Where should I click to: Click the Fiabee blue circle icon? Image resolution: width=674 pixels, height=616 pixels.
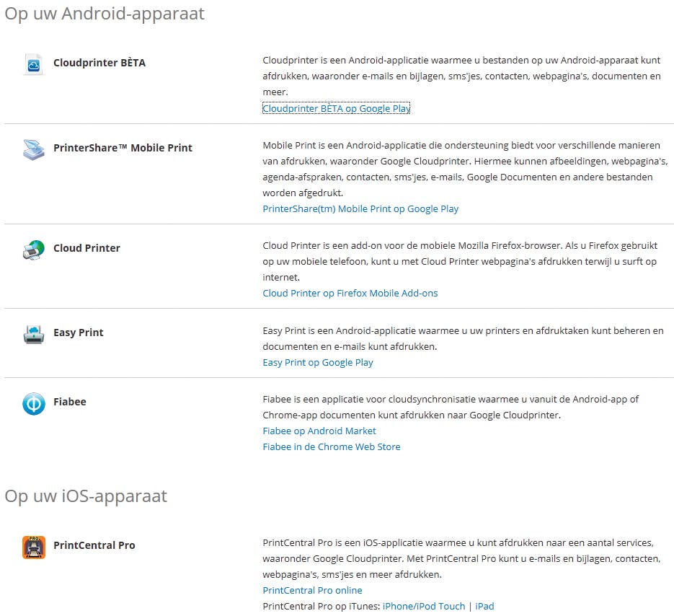[33, 404]
